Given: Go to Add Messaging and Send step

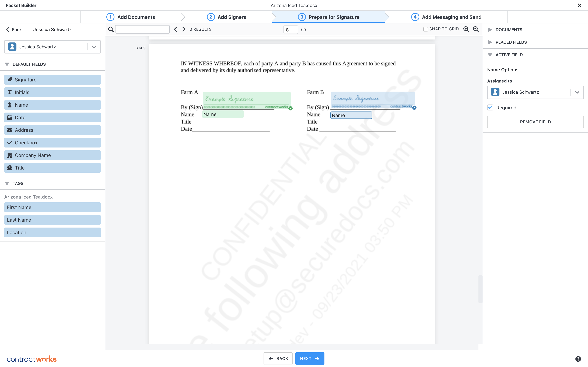Looking at the screenshot, I should [x=446, y=17].
